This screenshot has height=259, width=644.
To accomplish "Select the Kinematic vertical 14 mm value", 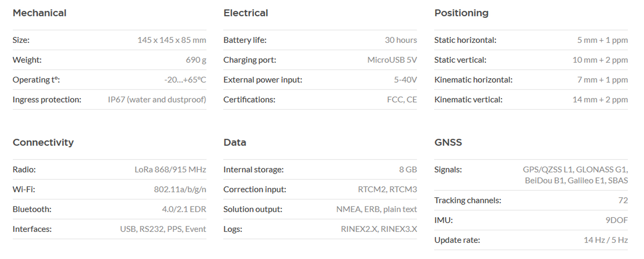I will coord(600,100).
